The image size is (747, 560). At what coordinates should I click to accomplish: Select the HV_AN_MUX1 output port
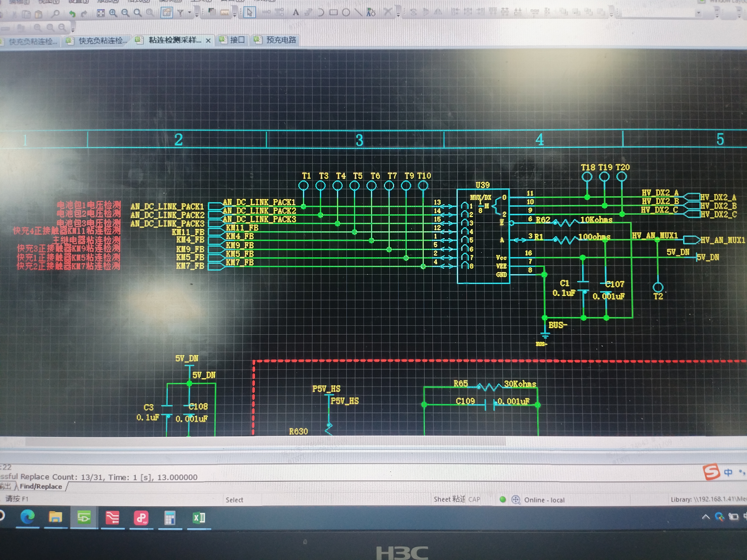coord(691,240)
